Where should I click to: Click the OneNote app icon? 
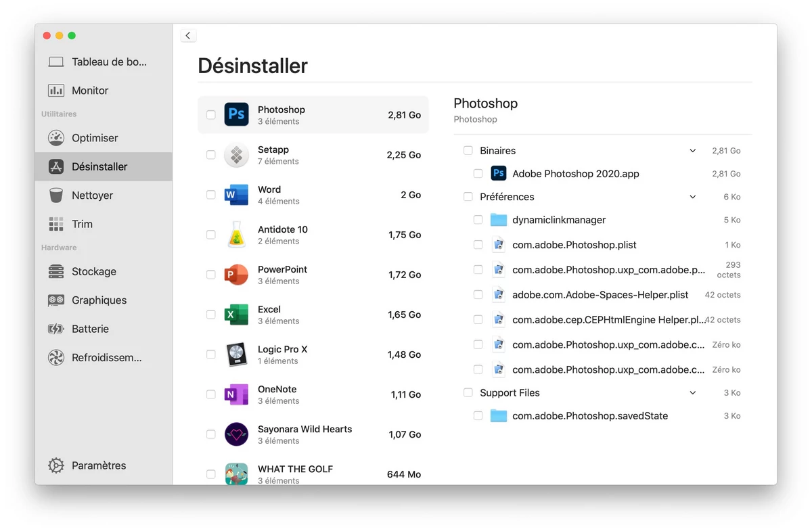(236, 394)
